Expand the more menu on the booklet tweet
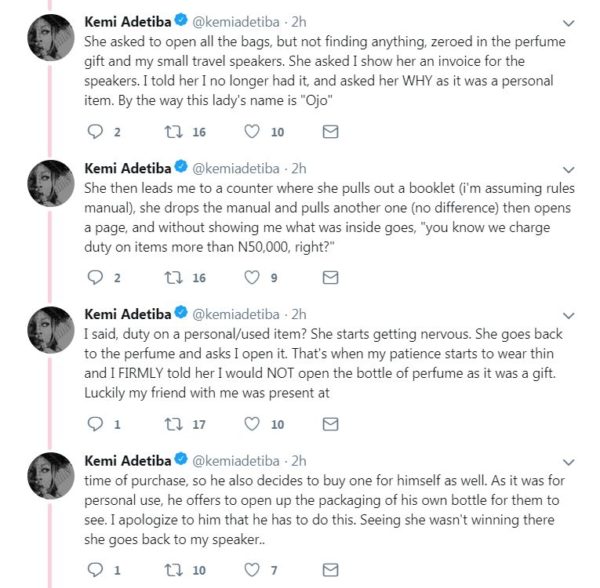600x588 pixels. tap(569, 169)
